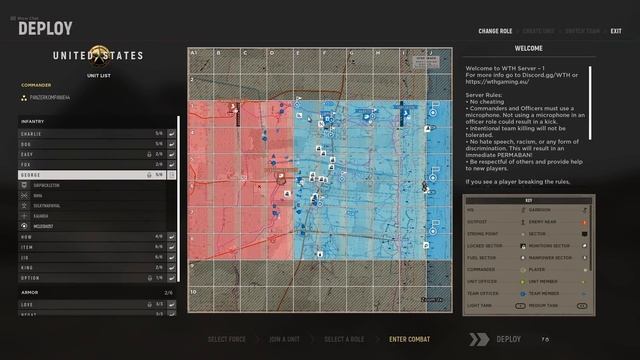Viewport: 640px width, 360px height.
Task: Click the join icon on the Dog row
Action: coord(172,144)
